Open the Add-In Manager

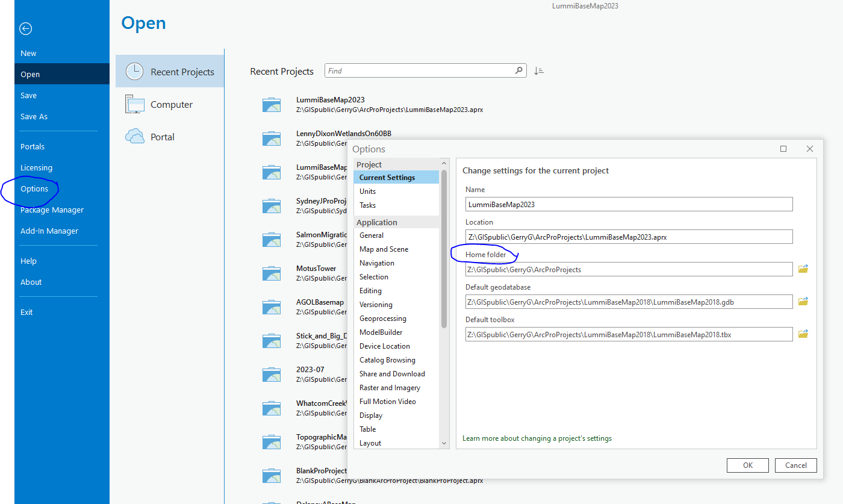tap(62, 231)
